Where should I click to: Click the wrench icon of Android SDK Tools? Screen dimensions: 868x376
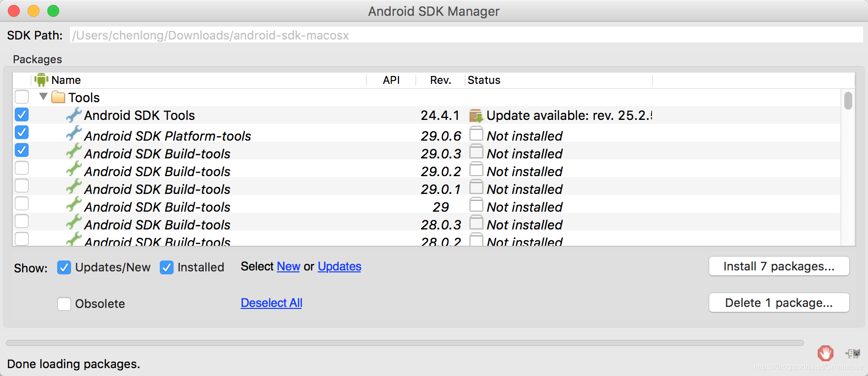click(x=73, y=115)
